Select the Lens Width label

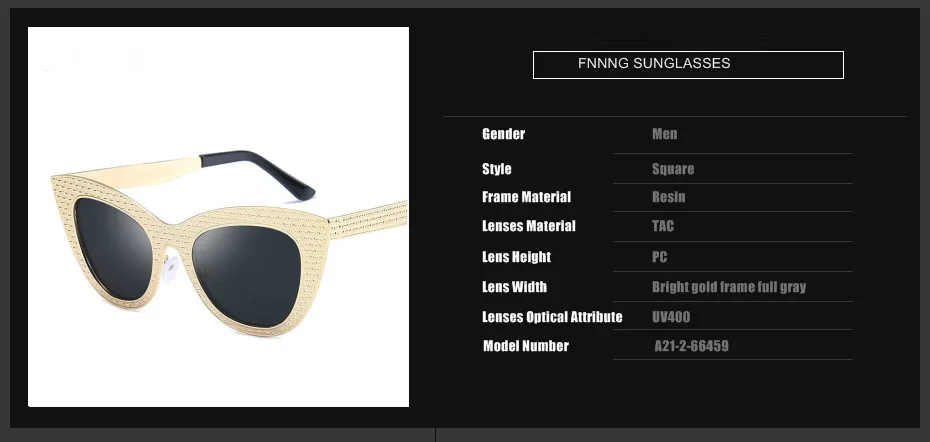(x=514, y=287)
